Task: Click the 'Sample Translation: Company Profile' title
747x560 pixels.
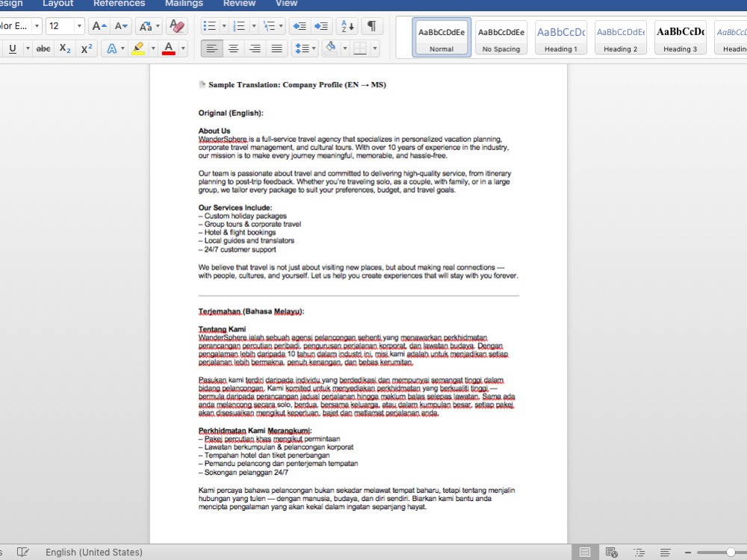Action: coord(297,85)
